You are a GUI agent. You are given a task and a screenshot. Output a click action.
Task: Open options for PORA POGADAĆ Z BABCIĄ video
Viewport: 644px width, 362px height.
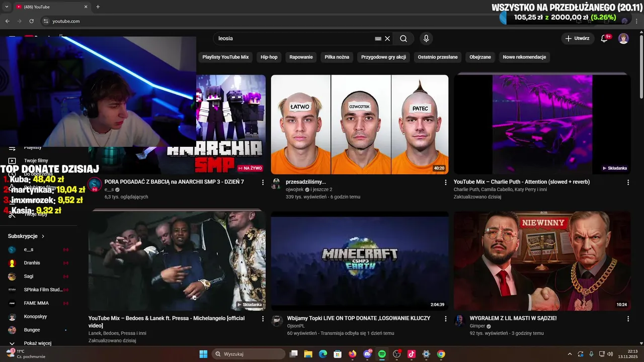263,182
